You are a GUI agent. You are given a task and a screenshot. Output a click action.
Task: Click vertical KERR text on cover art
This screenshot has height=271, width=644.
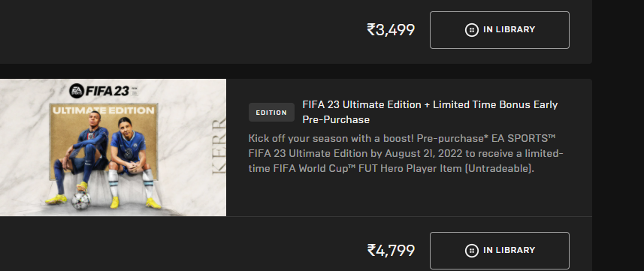(219, 146)
